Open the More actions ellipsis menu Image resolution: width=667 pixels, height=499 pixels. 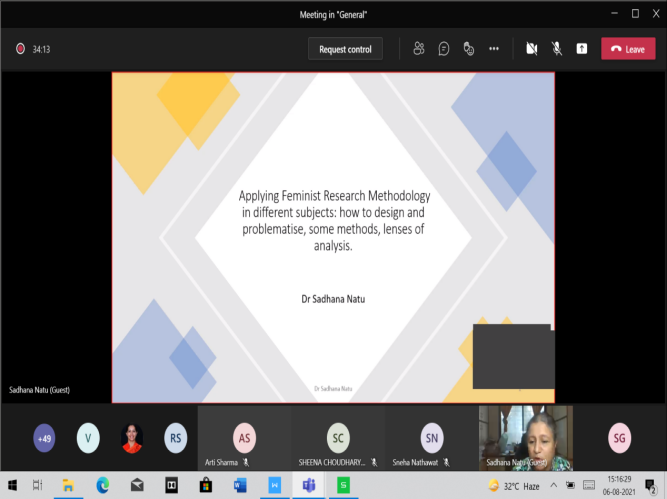(493, 48)
